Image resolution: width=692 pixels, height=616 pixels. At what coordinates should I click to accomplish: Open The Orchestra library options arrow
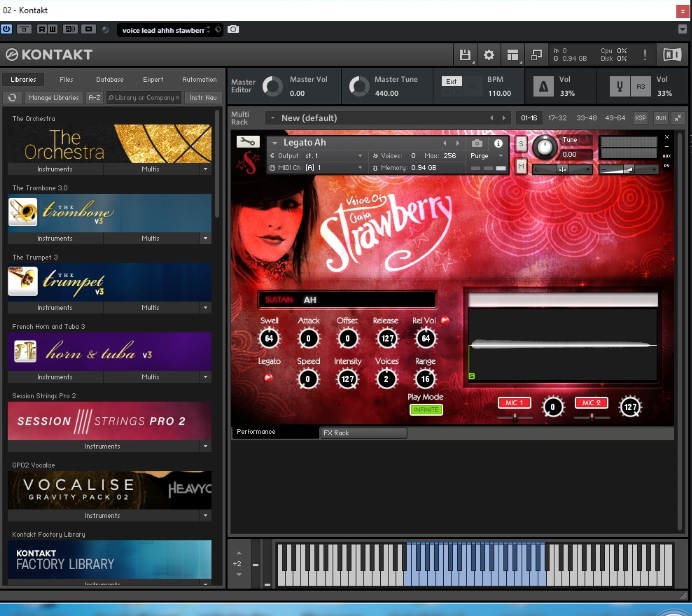[206, 169]
